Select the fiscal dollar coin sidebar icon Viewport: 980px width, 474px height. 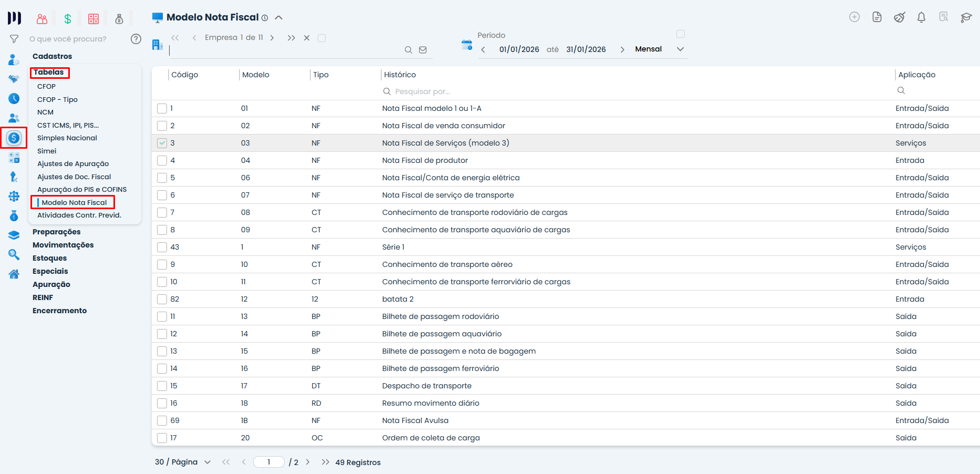[x=14, y=138]
